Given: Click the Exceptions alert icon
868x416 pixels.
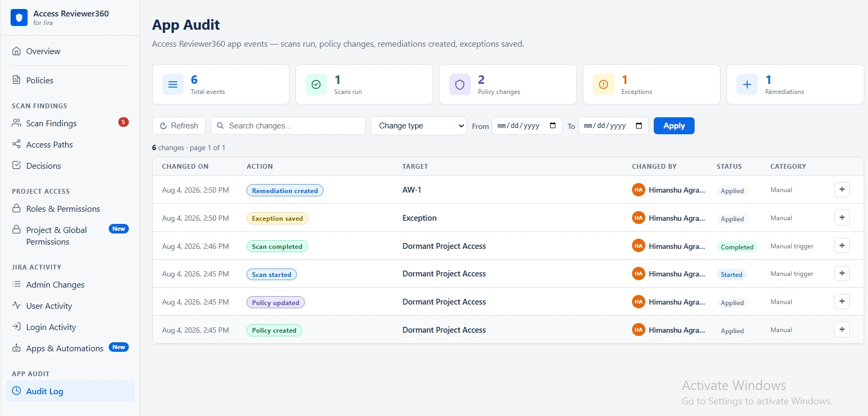Looking at the screenshot, I should click(603, 84).
